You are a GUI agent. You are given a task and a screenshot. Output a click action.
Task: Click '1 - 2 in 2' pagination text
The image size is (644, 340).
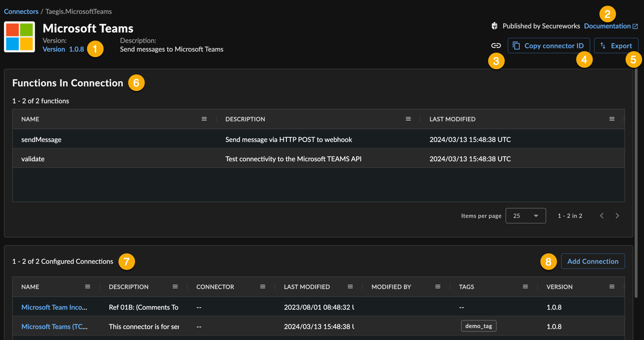[x=570, y=216]
